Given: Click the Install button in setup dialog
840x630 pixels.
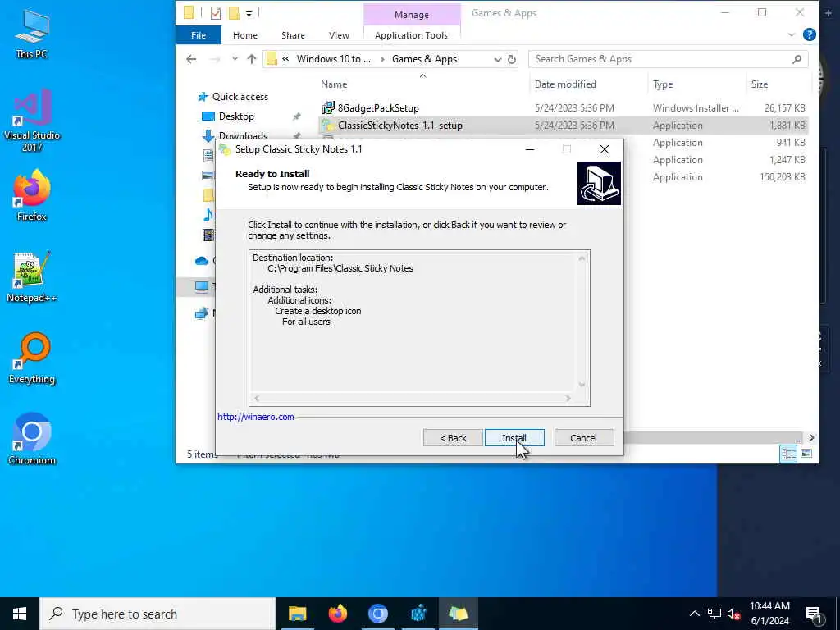Looking at the screenshot, I should pos(514,438).
